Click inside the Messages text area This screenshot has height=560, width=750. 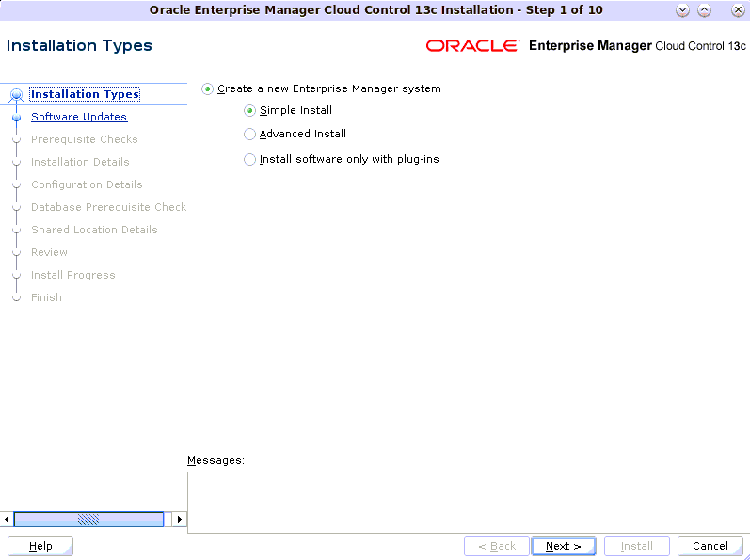pyautogui.click(x=469, y=503)
